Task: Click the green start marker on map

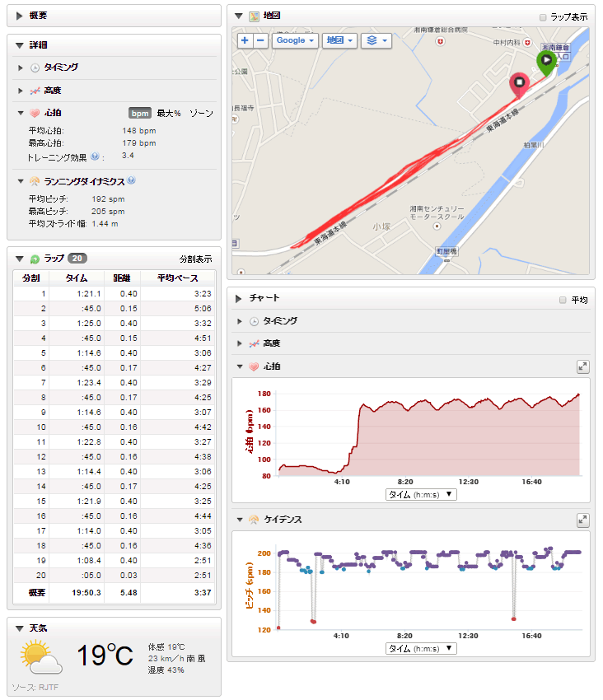Action: tap(545, 62)
